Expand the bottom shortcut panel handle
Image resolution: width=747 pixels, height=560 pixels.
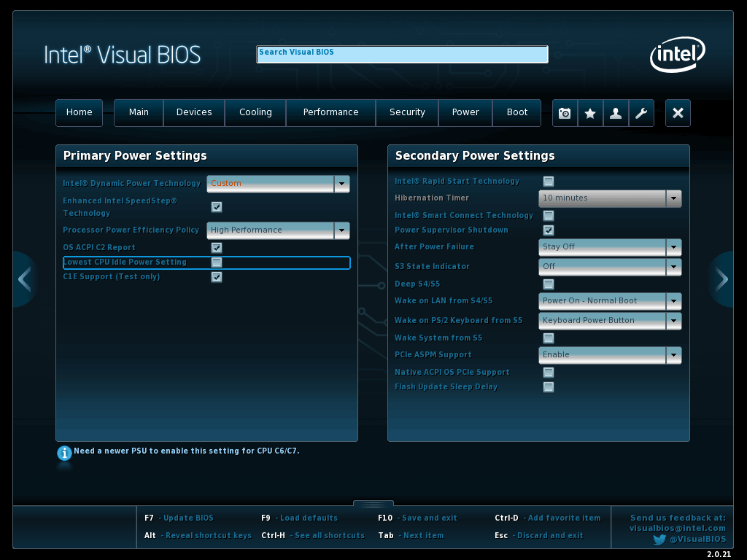(373, 503)
